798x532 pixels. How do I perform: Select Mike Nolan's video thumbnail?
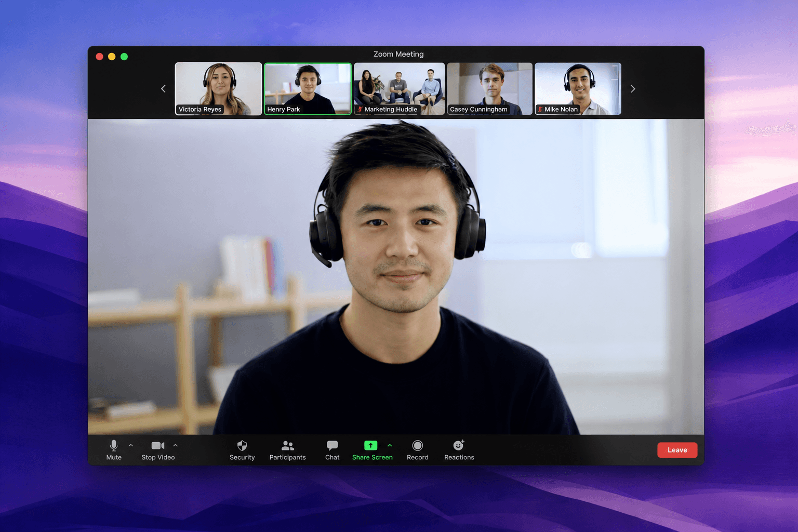click(x=578, y=89)
